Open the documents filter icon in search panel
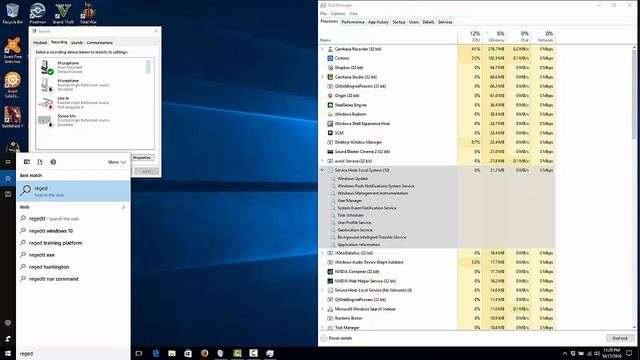The image size is (640, 360). point(40,162)
